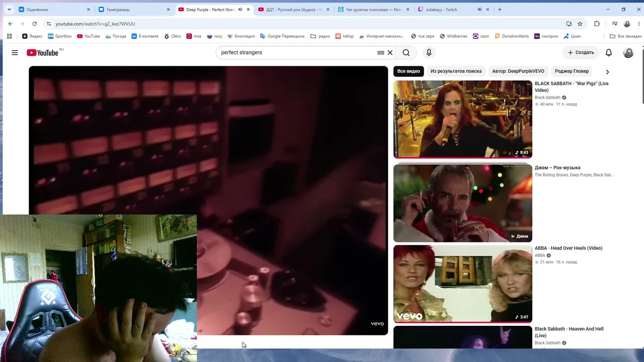Select the Автор: DeepPurpleVEVO chip
Image resolution: width=644 pixels, height=362 pixels.
[x=518, y=71]
